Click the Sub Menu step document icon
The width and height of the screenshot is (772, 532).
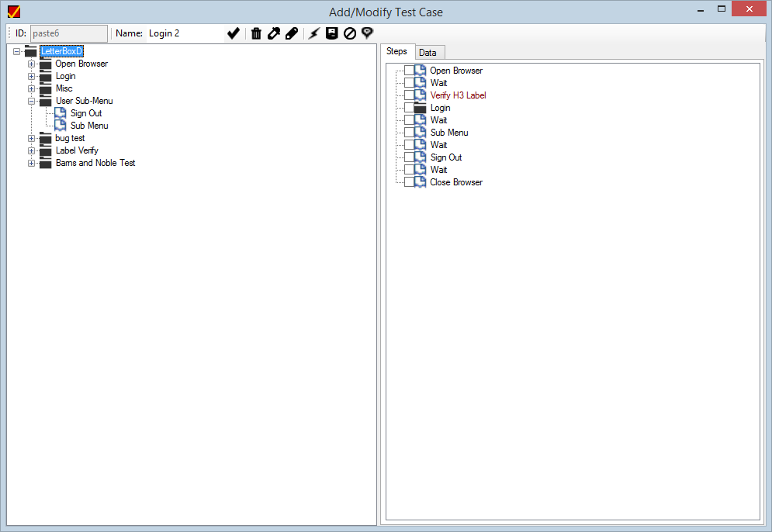(420, 133)
